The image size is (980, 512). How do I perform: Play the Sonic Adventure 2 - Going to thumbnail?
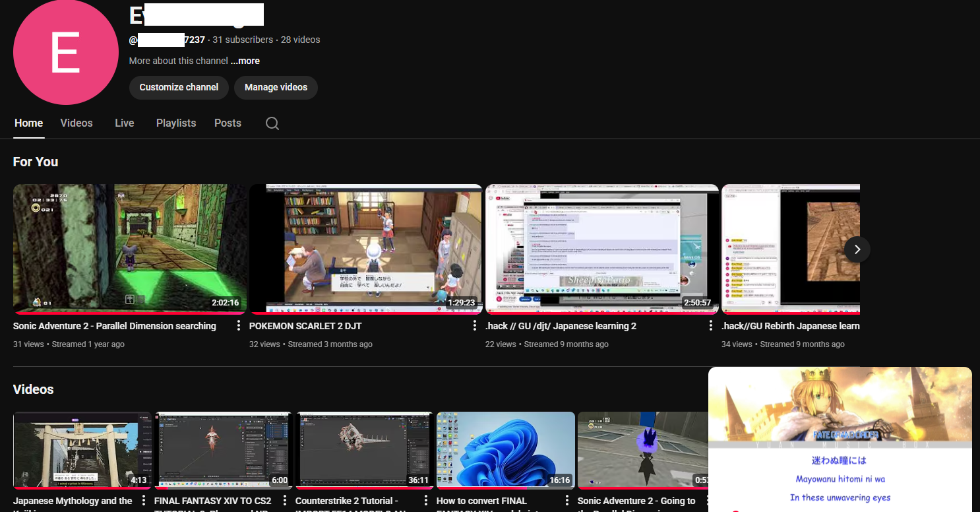click(x=643, y=450)
